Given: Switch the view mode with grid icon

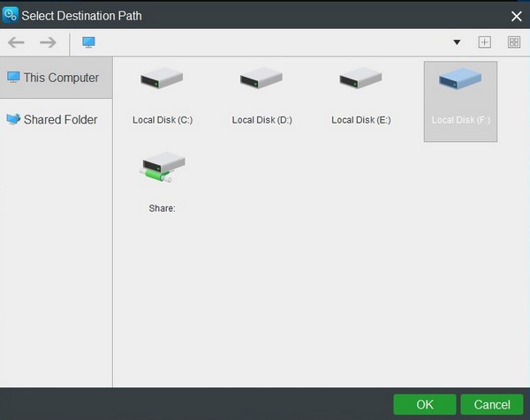Looking at the screenshot, I should pyautogui.click(x=514, y=42).
